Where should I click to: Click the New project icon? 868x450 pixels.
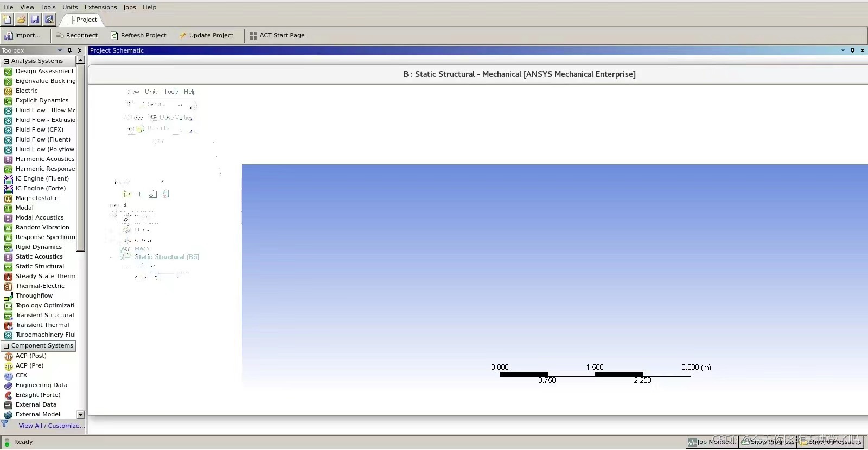(7, 20)
